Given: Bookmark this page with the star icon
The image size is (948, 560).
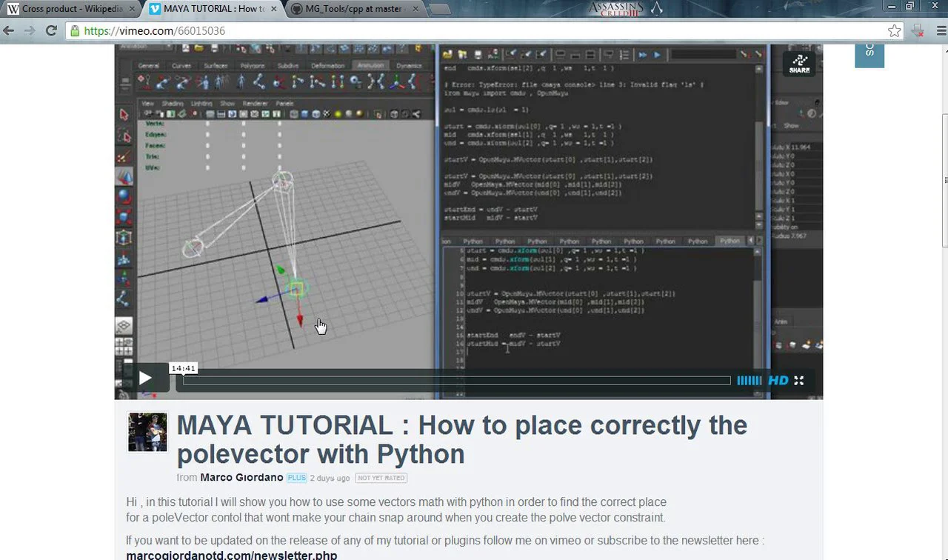Looking at the screenshot, I should (895, 31).
